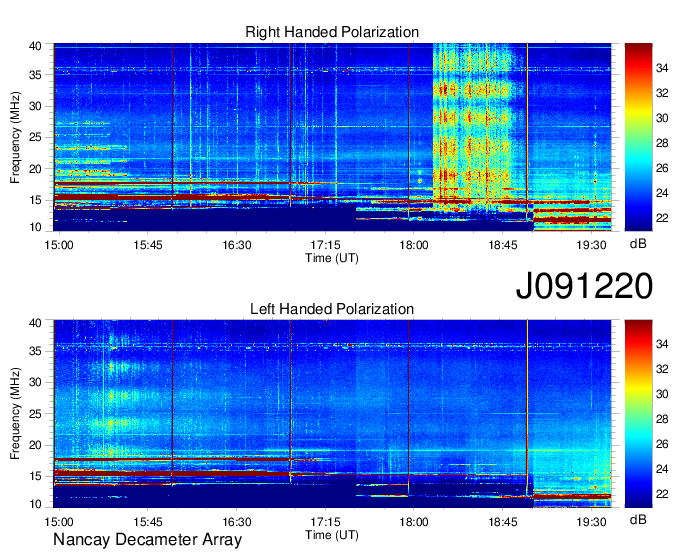This screenshot has width=680, height=552.
Task: Click the '34' value on the Right Handed color bar
Action: [662, 68]
